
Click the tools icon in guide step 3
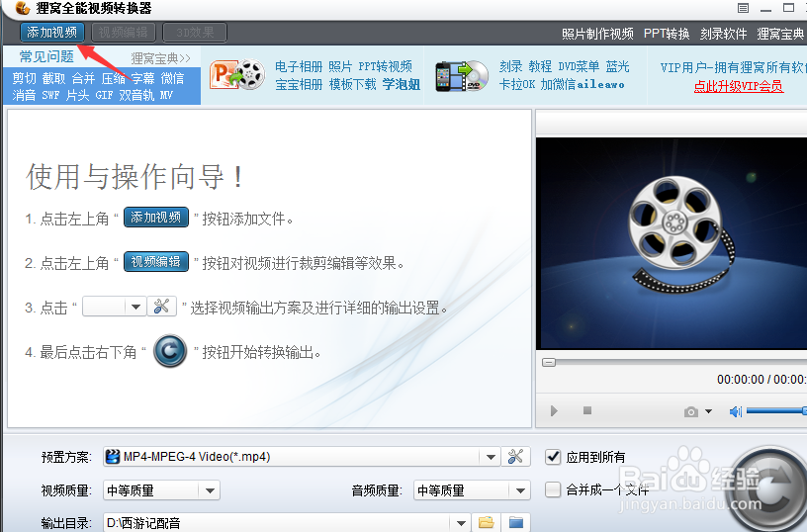[161, 307]
